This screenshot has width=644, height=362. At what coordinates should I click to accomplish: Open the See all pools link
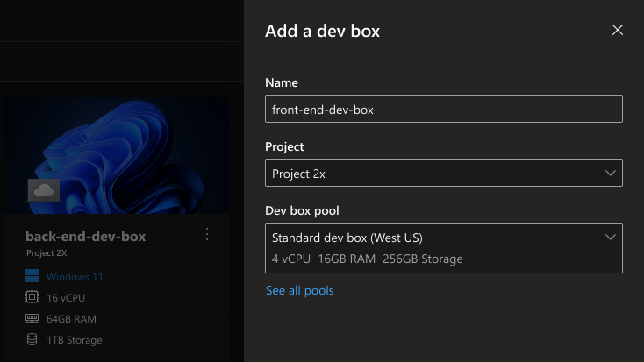(299, 290)
